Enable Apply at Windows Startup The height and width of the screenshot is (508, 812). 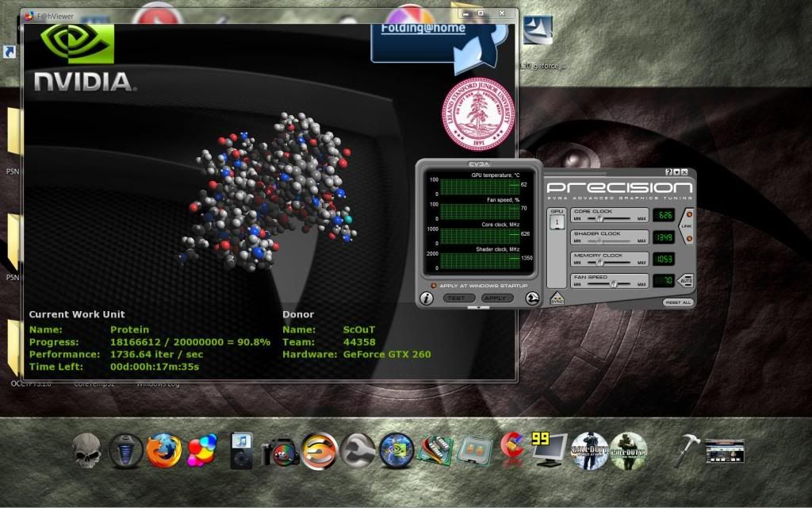click(x=434, y=286)
